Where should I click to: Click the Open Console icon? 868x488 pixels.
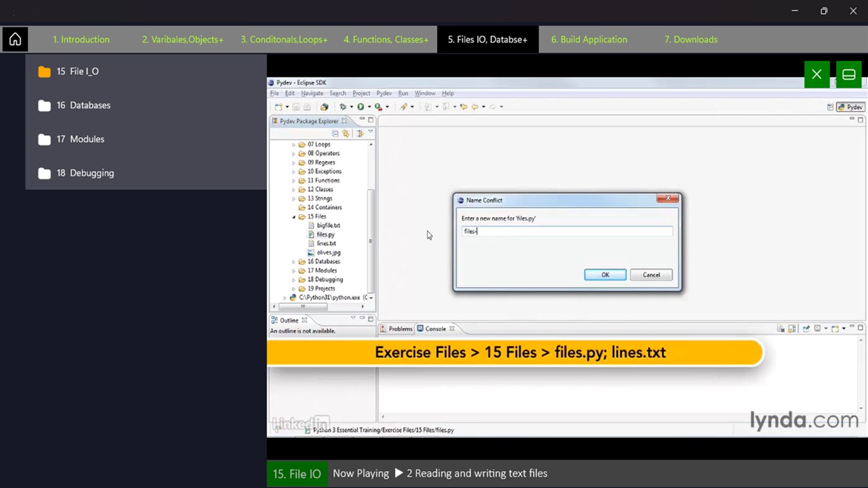pos(835,329)
